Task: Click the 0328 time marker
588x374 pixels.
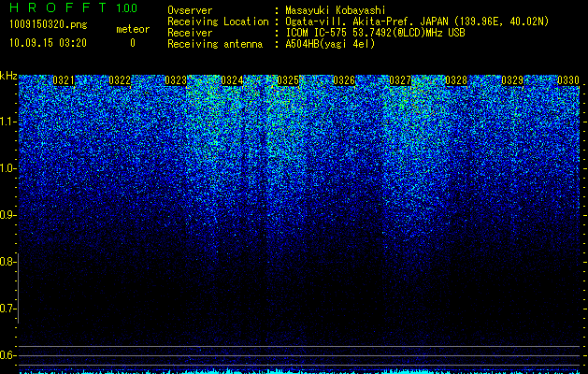Action: [456, 80]
